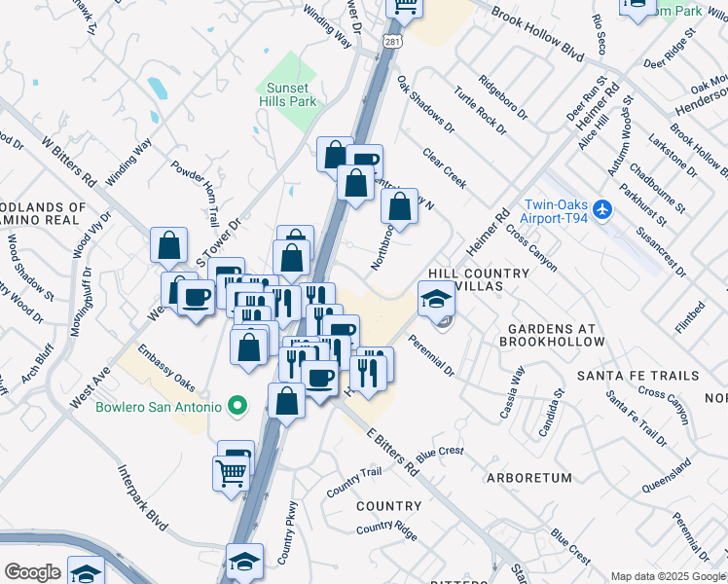The height and width of the screenshot is (584, 728).
Task: Select the Twin-Oaks Airport-T94 label
Action: coord(554,211)
